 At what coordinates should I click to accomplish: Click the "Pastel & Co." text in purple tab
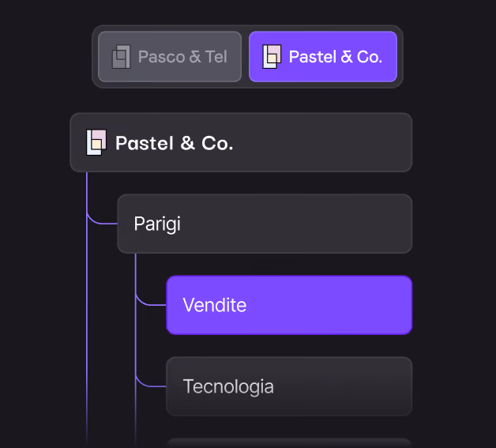click(x=336, y=57)
